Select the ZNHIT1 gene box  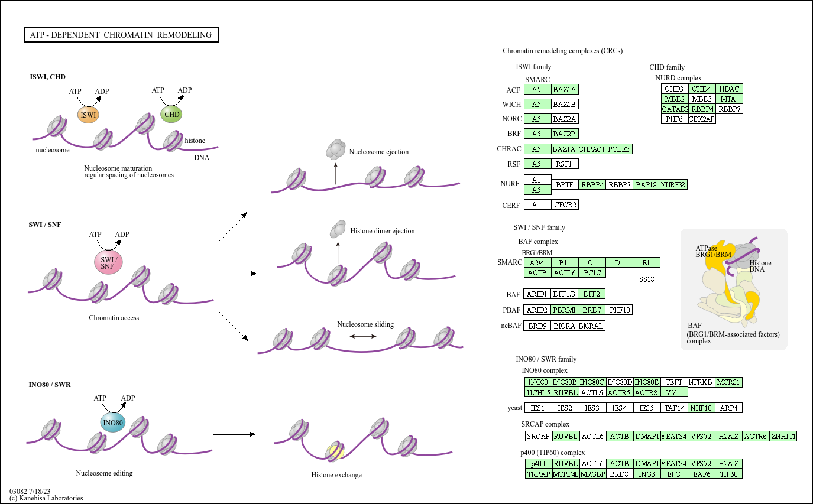tap(783, 437)
